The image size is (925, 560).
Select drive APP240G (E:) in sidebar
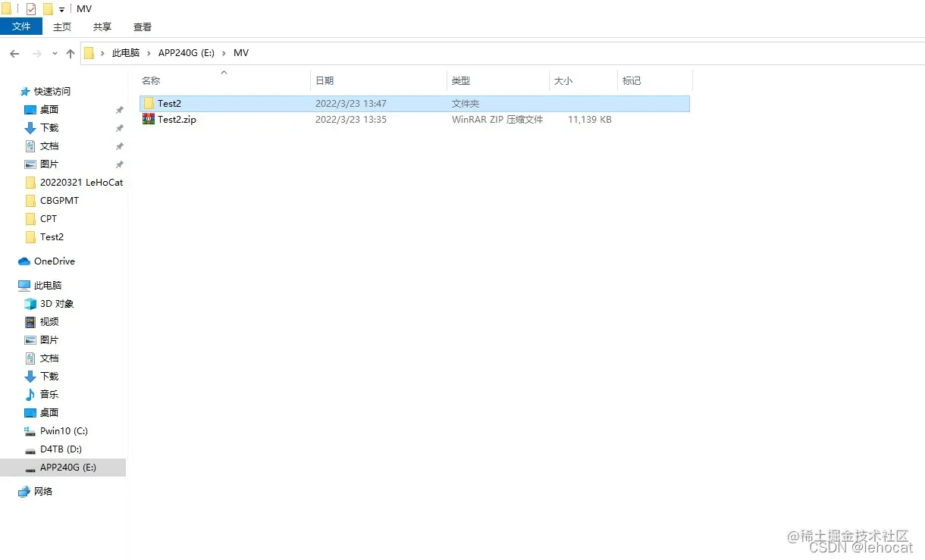tap(63, 468)
